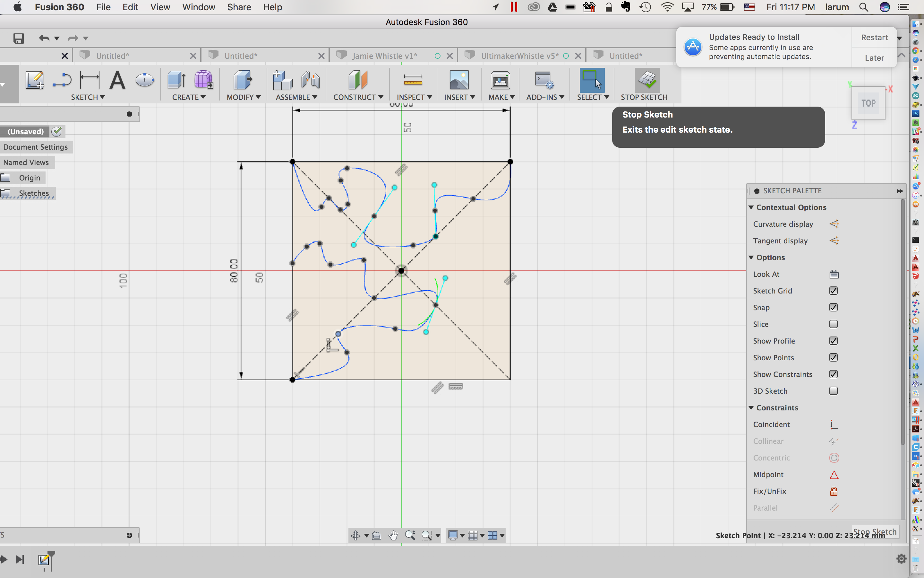Toggle the Show Constraints checkbox

click(834, 374)
